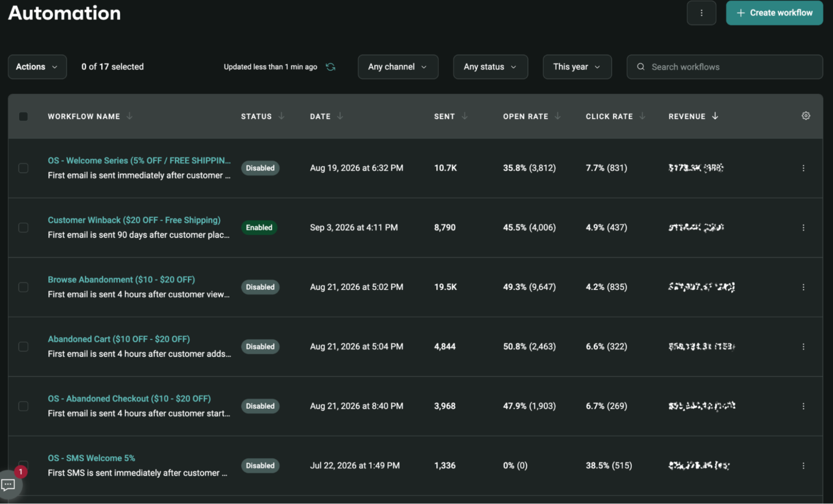
Task: Open Browse Abandonment workflow link
Action: [121, 280]
